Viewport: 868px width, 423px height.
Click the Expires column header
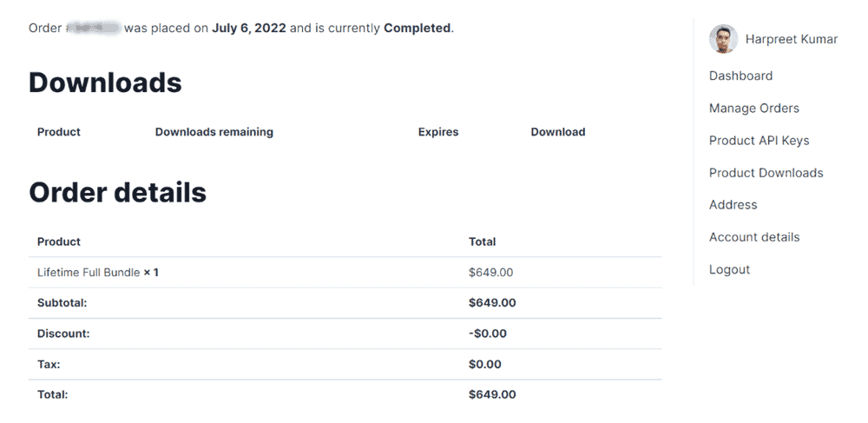pos(437,132)
